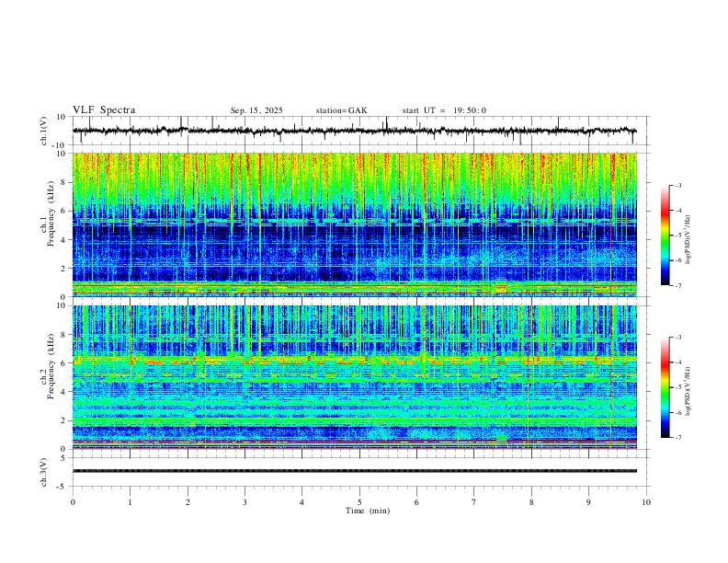Click the 'start UT = 19:50:0' text

pyautogui.click(x=444, y=110)
